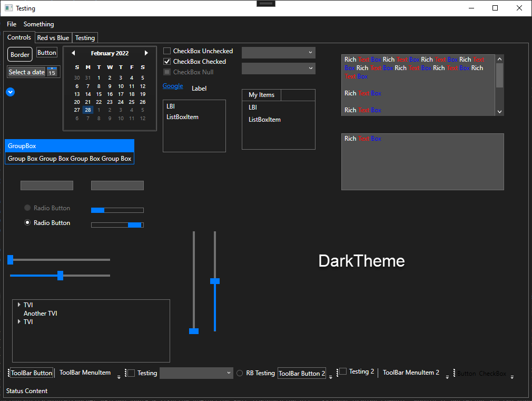Select February 14 in the calendar
The height and width of the screenshot is (401, 532).
coord(88,94)
